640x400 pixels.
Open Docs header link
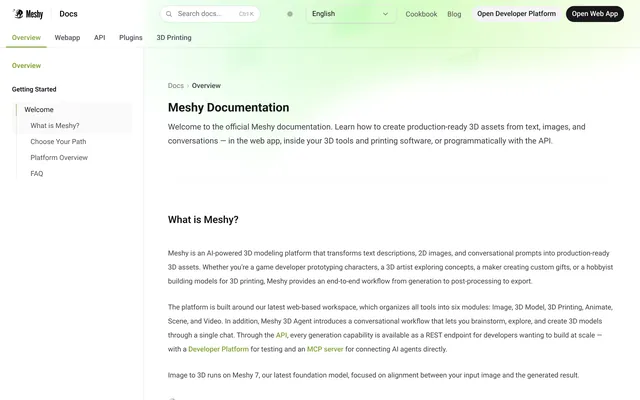point(68,14)
